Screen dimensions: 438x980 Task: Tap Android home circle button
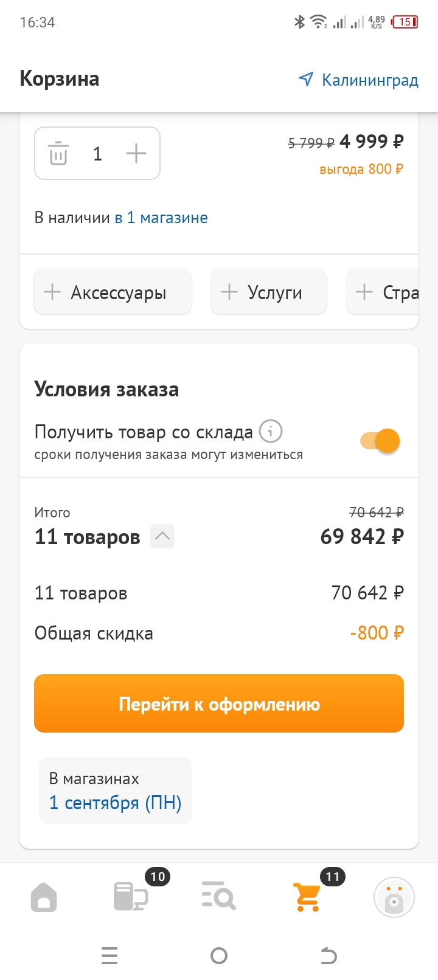coord(219,956)
